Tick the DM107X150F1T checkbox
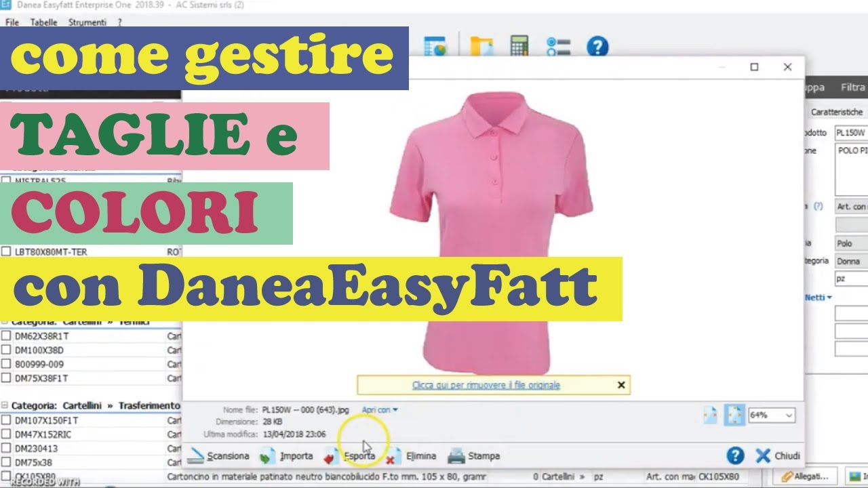The width and height of the screenshot is (868, 488). (6, 420)
